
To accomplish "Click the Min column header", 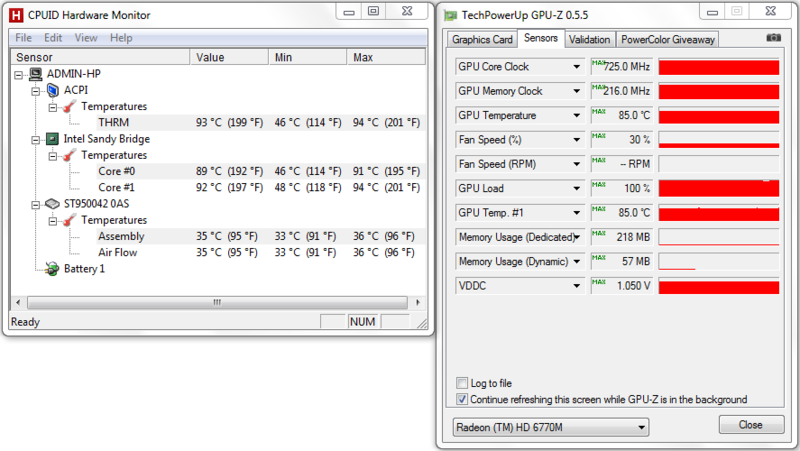I will 308,57.
